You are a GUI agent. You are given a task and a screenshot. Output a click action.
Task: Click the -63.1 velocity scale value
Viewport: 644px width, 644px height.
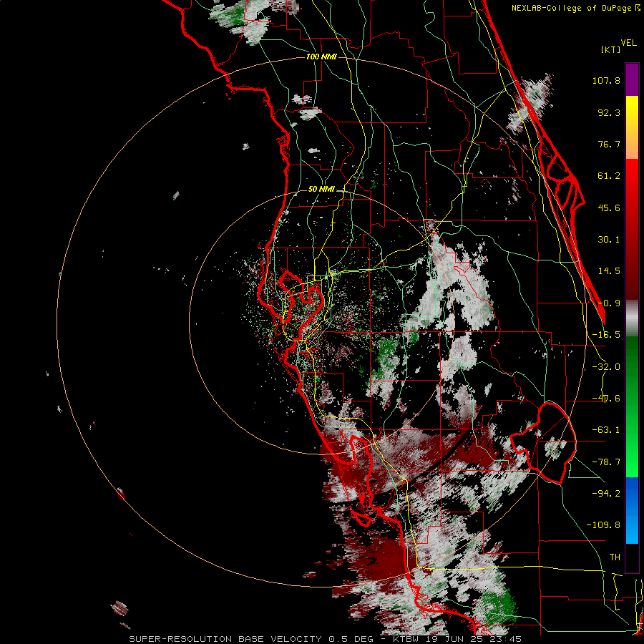tap(606, 430)
